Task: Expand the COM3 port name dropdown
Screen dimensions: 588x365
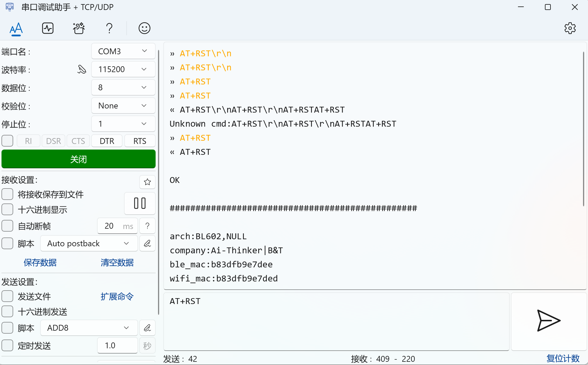Action: [x=123, y=51]
